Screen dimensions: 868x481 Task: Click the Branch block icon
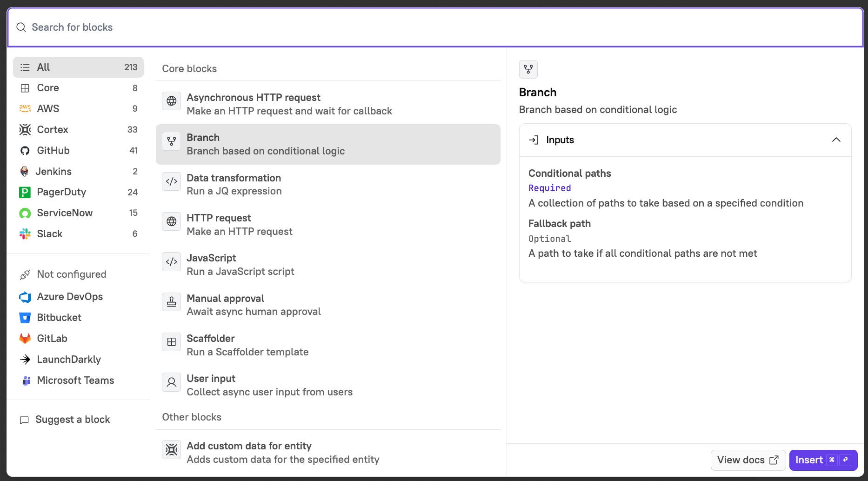[171, 141]
